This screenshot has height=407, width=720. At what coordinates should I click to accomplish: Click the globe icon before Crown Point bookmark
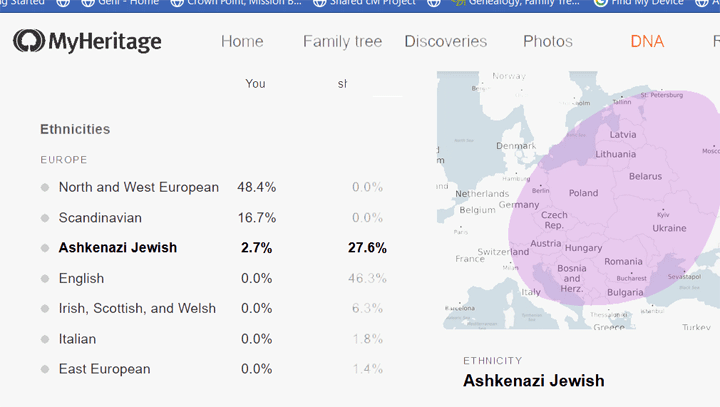[177, 3]
